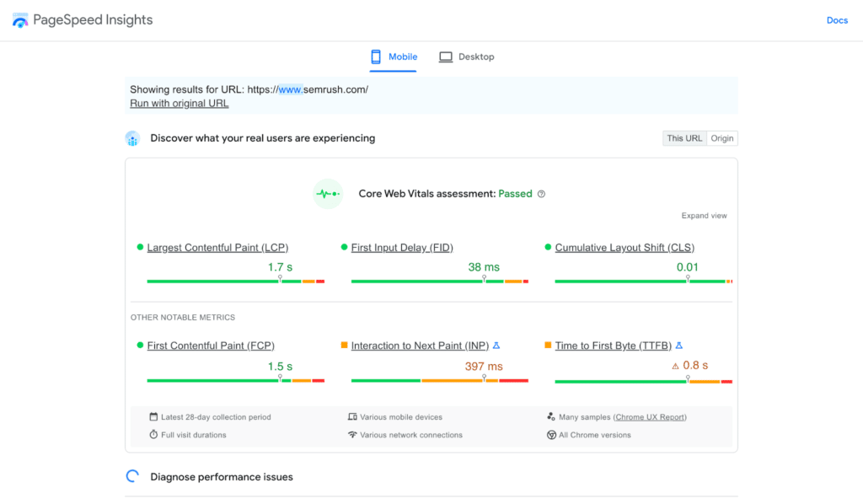This screenshot has height=504, width=863.
Task: Click the samples icon beside Many samples
Action: click(x=551, y=416)
